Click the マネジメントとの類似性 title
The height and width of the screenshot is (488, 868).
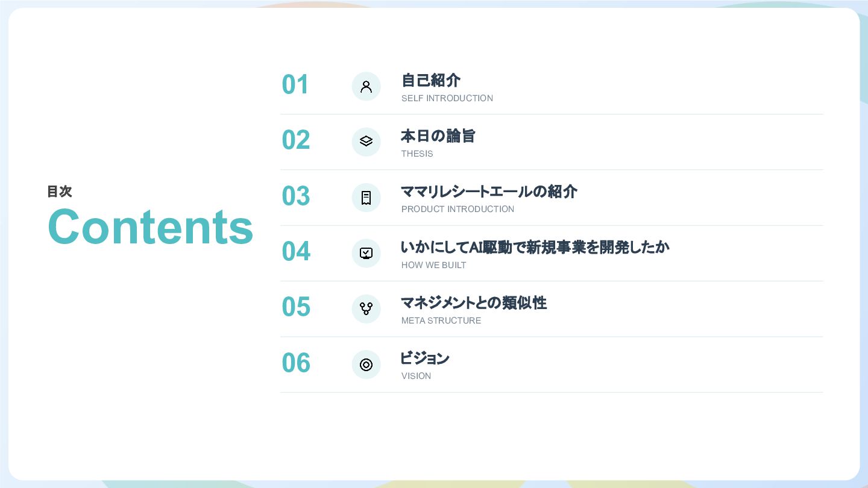point(474,303)
